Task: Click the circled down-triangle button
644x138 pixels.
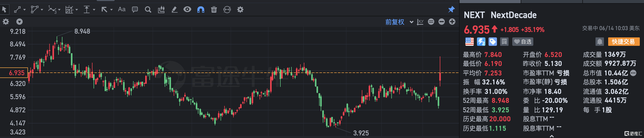Action: (19, 22)
